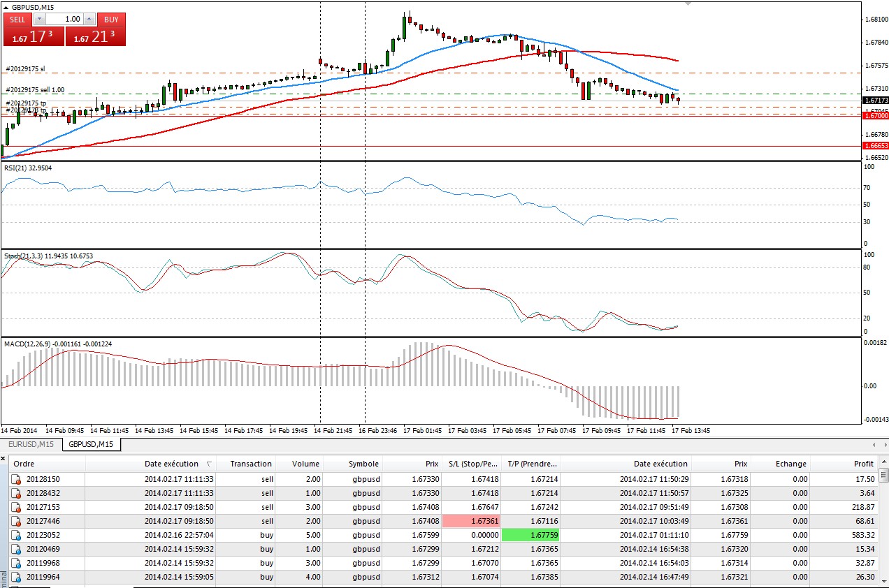
Task: Click the buy order icon for 20123052
Action: pyautogui.click(x=16, y=535)
